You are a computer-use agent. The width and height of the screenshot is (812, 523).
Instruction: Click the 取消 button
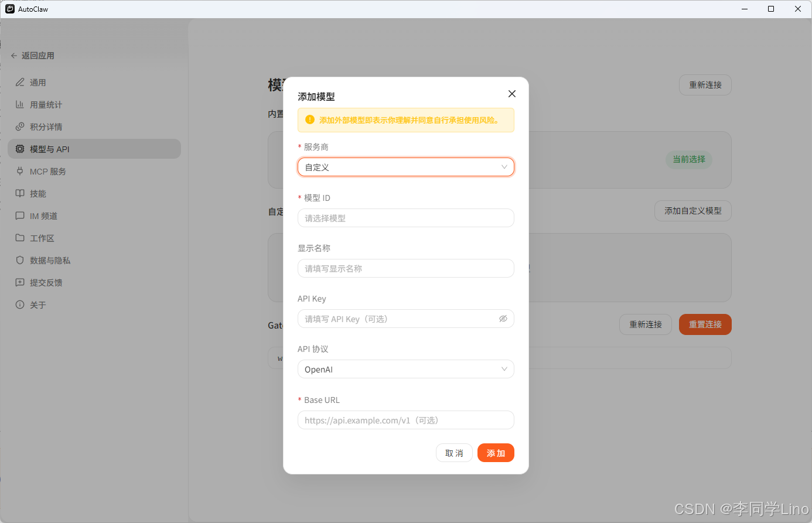coord(454,453)
